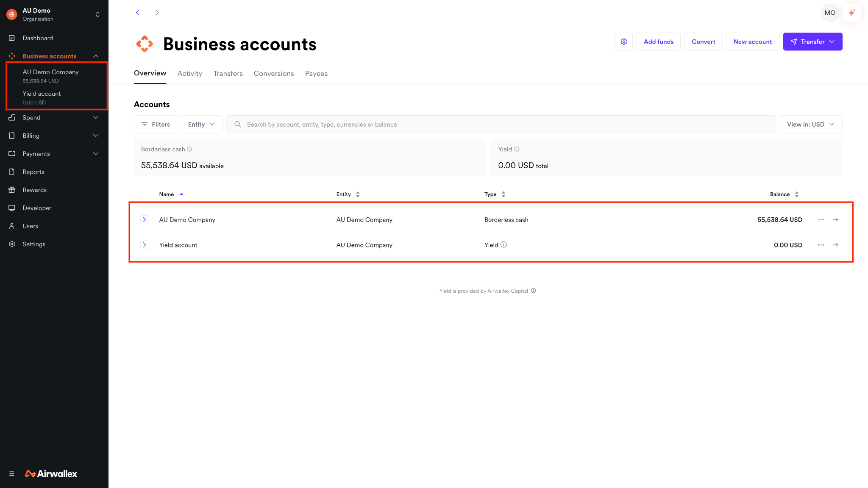This screenshot has height=488, width=868.
Task: Switch to the Overview tab
Action: click(x=150, y=73)
